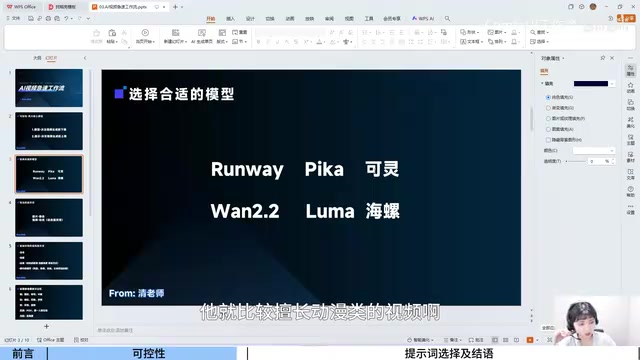Select slide 1 thumbnail AI video workflow

click(x=49, y=88)
